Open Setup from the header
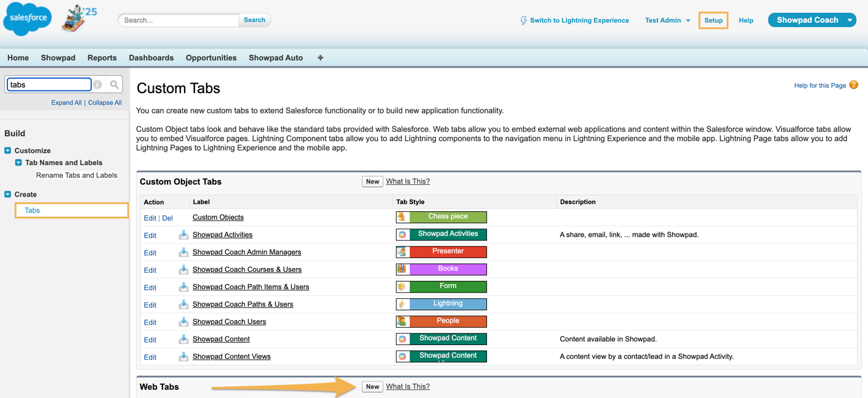This screenshot has width=868, height=398. point(713,20)
